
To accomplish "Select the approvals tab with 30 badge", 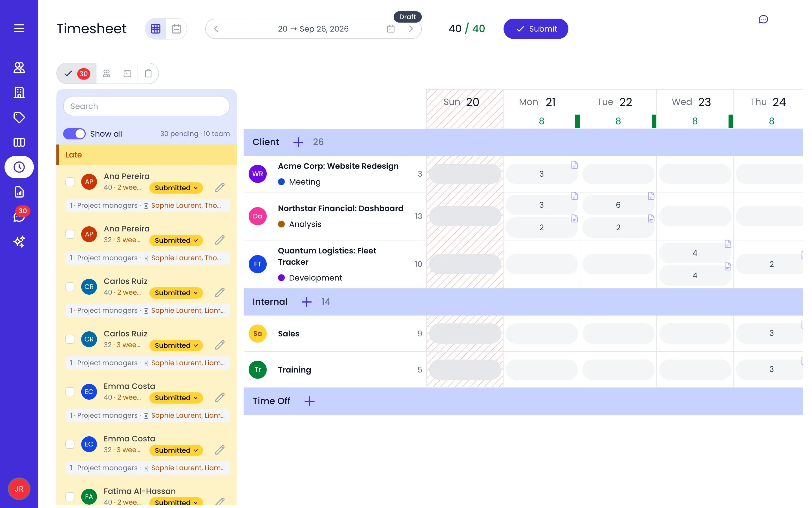I will click(x=76, y=73).
